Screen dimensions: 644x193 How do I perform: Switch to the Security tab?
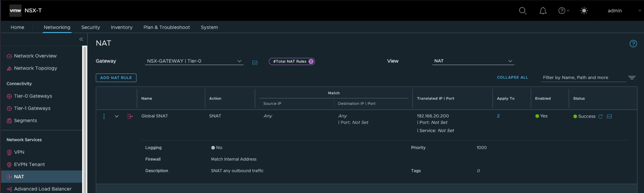(90, 27)
